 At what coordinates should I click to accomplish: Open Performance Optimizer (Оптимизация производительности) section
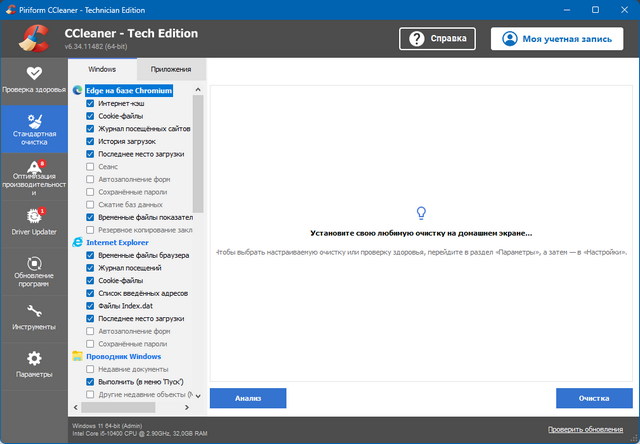(x=34, y=175)
